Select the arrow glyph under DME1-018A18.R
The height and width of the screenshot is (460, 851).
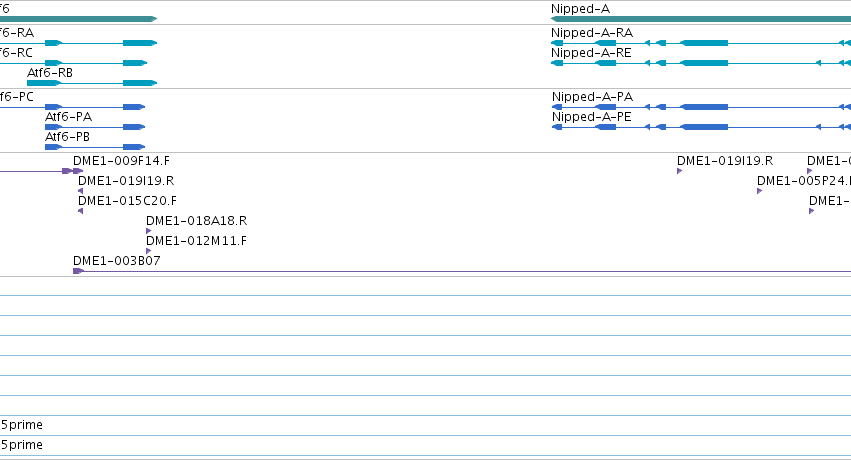[149, 231]
